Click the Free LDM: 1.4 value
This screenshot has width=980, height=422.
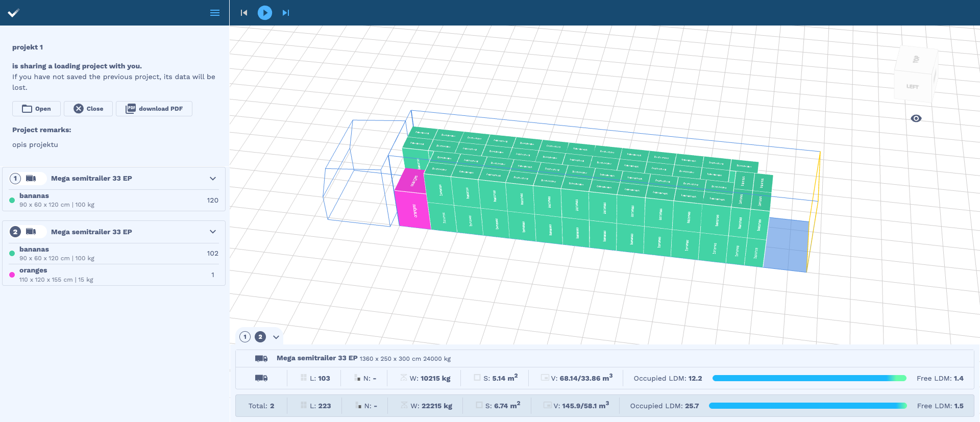point(940,378)
